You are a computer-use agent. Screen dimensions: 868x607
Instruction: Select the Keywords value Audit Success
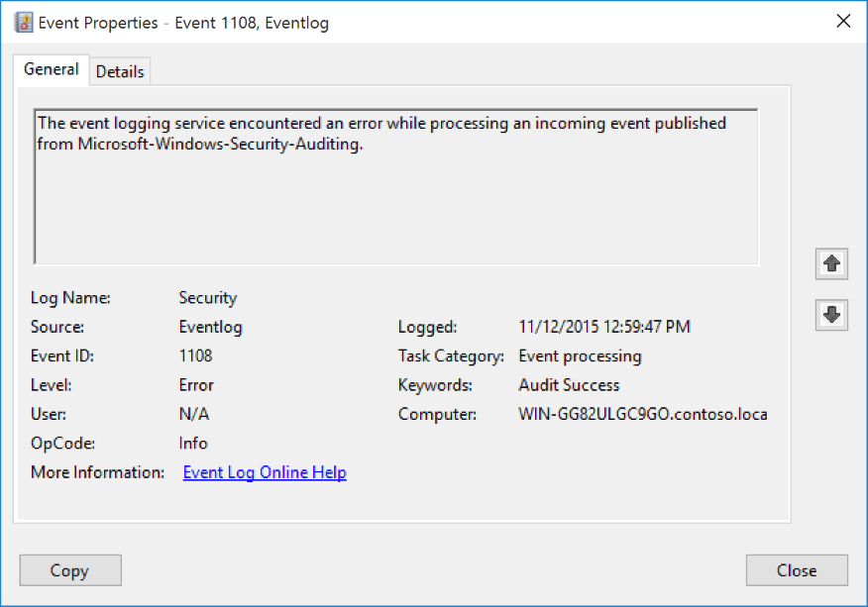tap(569, 385)
